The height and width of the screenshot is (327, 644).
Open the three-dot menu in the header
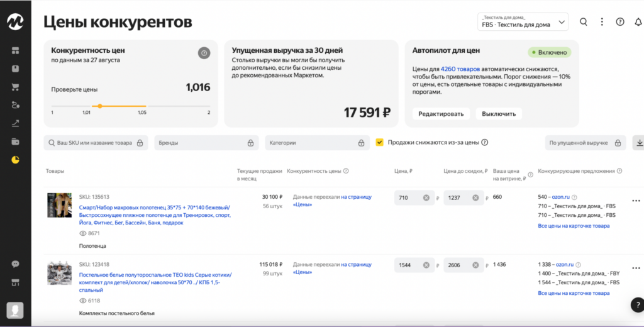click(x=602, y=22)
